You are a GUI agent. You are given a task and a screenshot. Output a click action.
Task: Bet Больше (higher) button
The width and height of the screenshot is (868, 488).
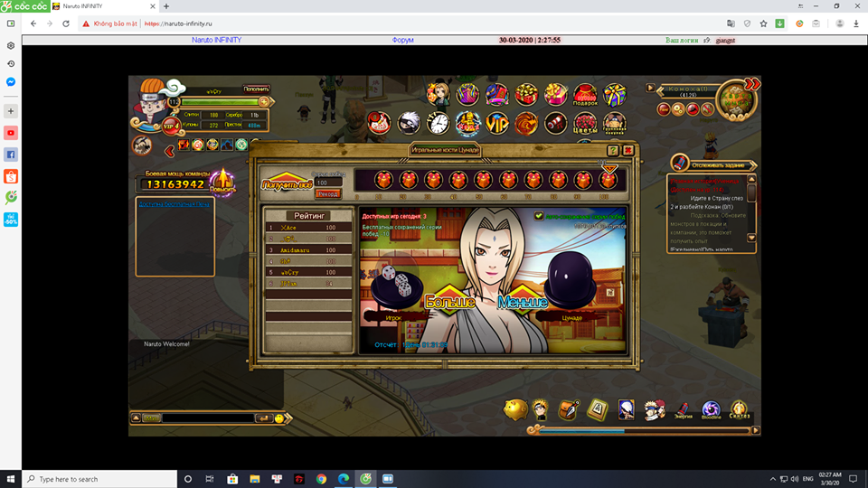coord(449,302)
